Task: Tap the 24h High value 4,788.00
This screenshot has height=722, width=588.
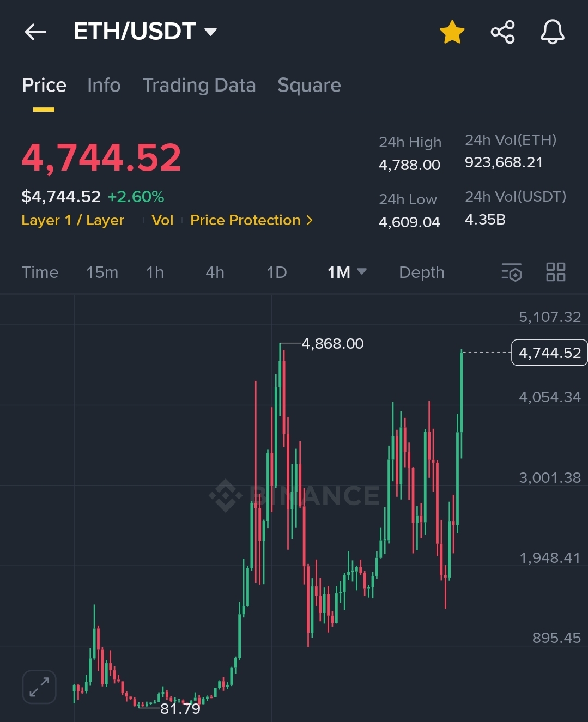Action: (x=409, y=165)
